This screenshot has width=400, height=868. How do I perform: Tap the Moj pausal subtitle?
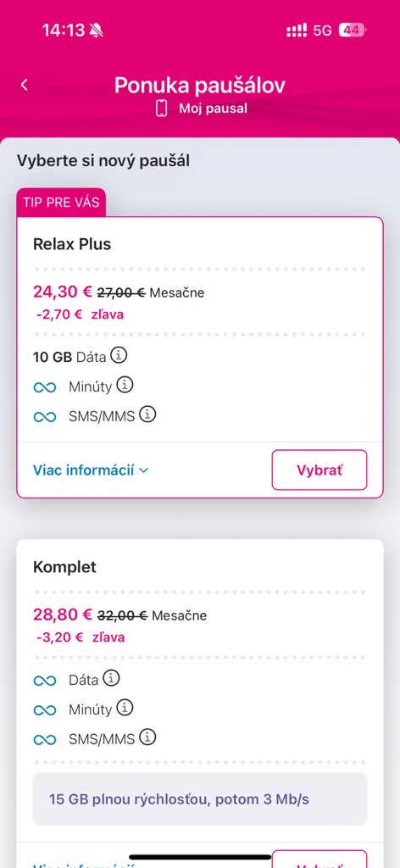pos(213,108)
